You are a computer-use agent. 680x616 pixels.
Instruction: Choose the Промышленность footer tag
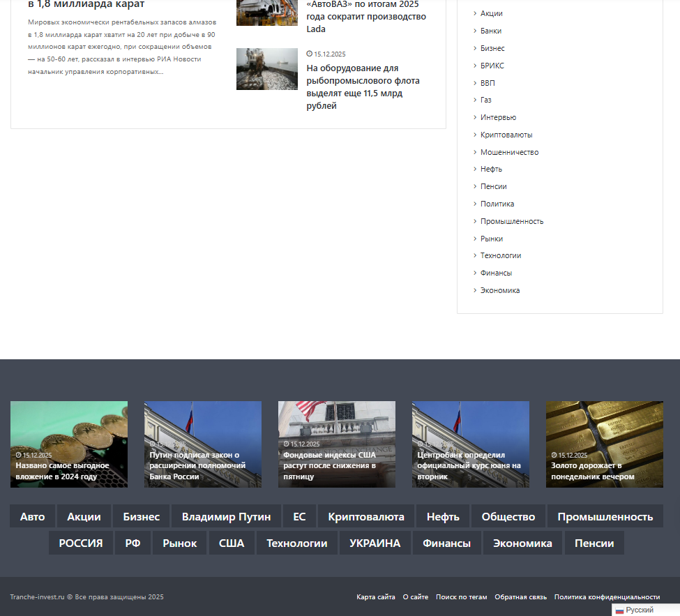coord(605,516)
